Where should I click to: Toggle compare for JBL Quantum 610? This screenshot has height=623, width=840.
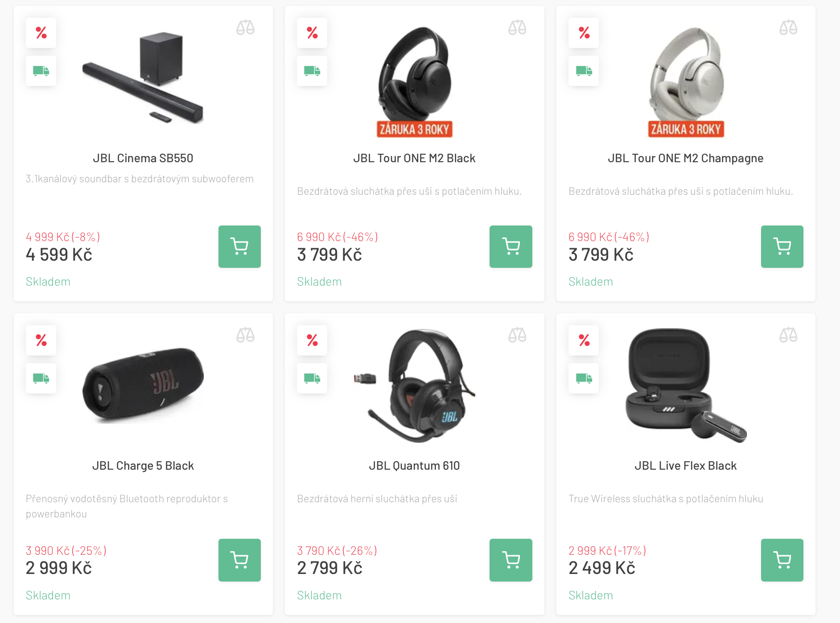pos(517,335)
